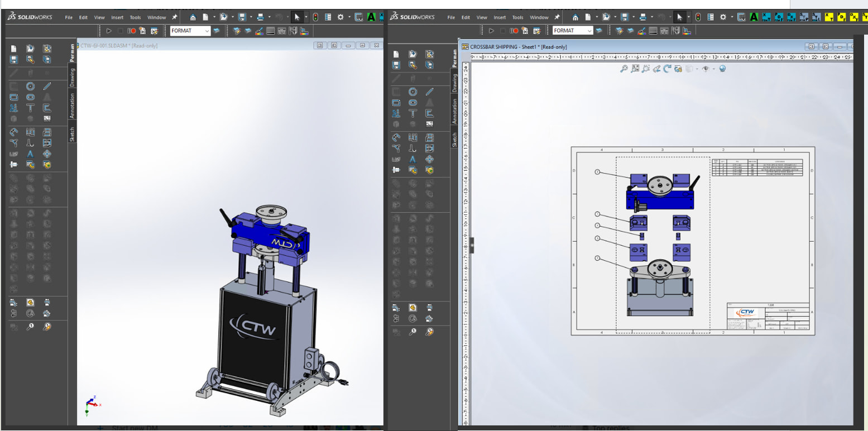Click the Home icon in the assembly window toolbar
Image resolution: width=868 pixels, height=431 pixels.
(x=193, y=17)
